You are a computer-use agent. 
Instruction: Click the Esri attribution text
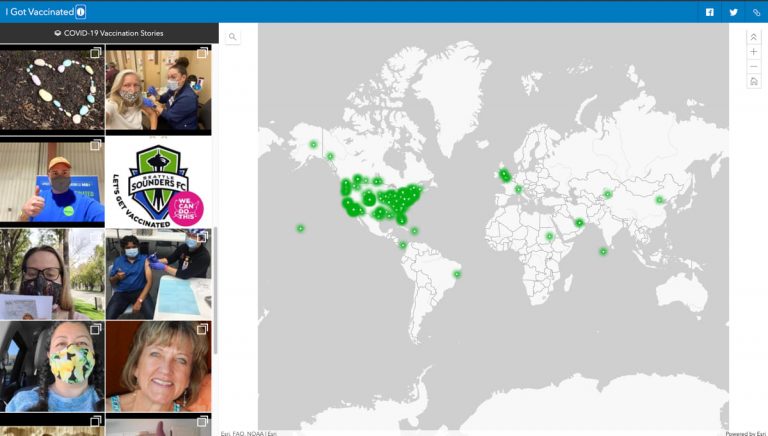coord(248,434)
